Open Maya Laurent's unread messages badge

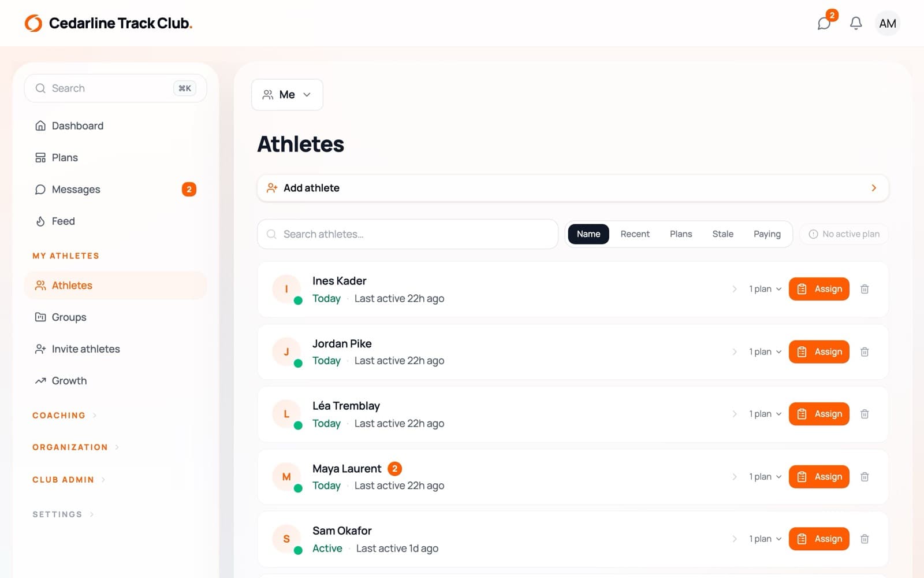pos(395,469)
